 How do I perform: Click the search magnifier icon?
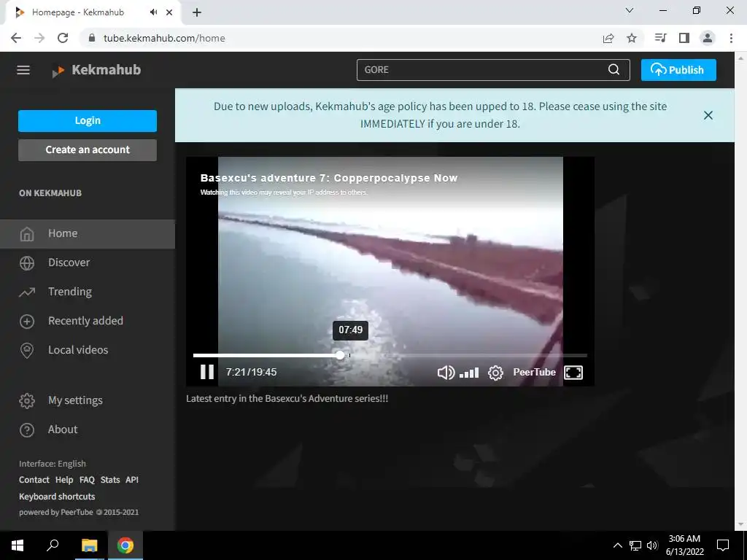tap(614, 69)
